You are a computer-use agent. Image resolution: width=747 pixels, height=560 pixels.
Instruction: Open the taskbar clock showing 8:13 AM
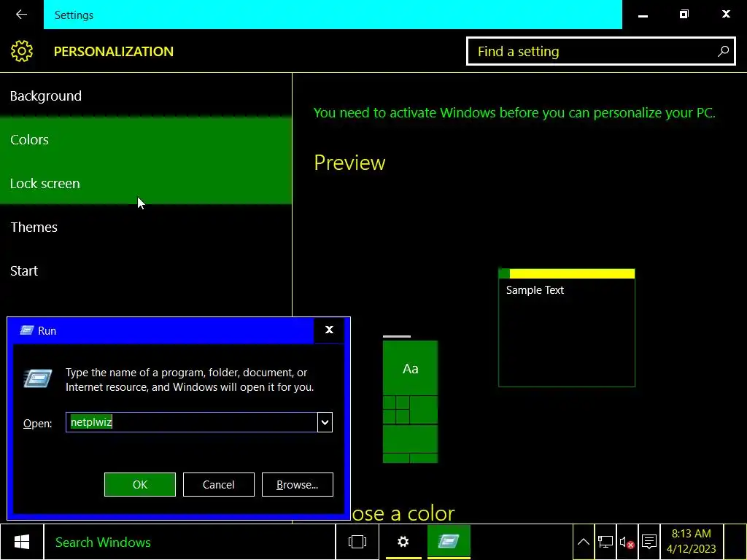tap(692, 542)
